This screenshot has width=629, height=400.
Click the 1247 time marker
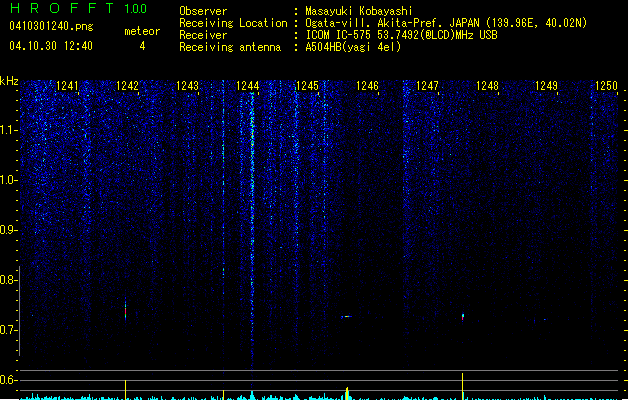(x=427, y=86)
